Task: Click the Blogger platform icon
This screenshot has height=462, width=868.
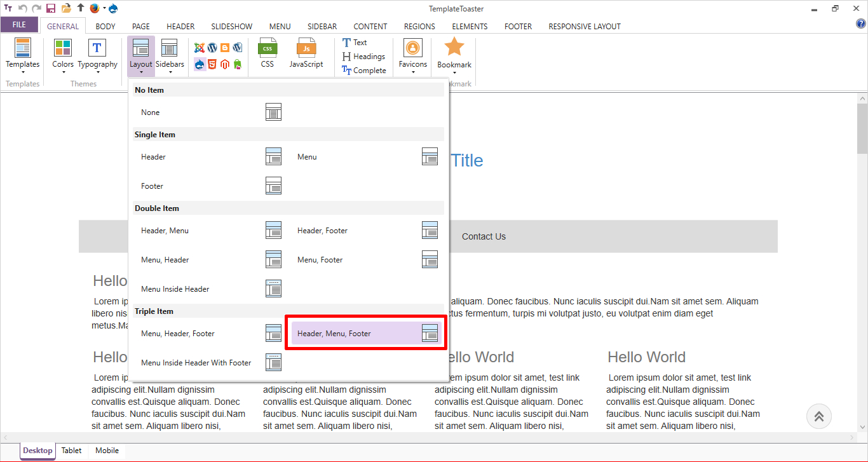Action: (x=225, y=48)
